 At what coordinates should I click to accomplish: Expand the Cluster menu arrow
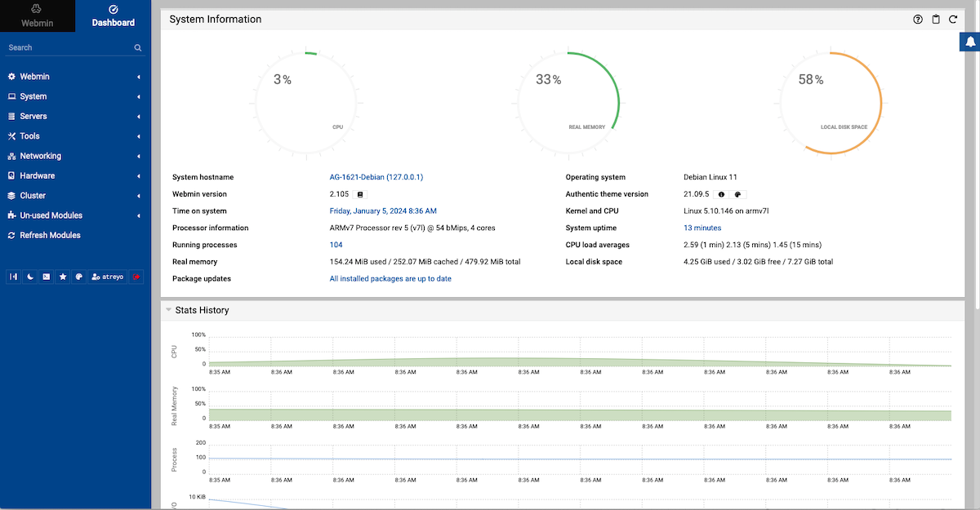coord(139,196)
